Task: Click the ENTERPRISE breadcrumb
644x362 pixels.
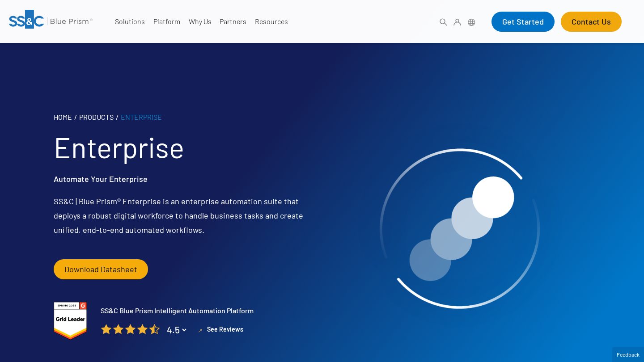Action: pos(141,117)
